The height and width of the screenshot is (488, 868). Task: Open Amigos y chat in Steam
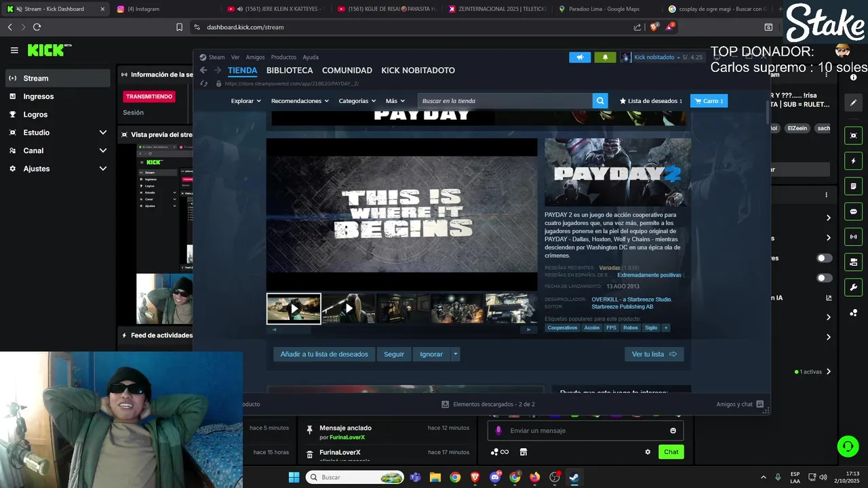[x=740, y=404]
